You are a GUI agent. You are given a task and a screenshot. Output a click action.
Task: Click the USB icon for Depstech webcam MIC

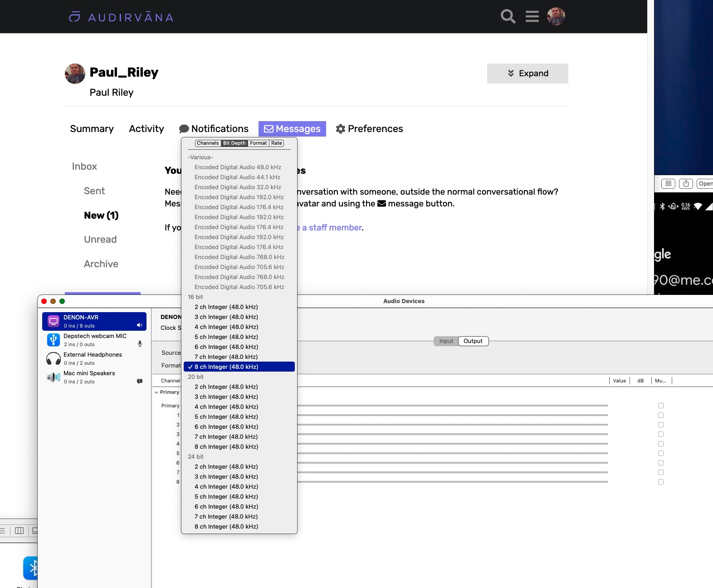pos(54,340)
